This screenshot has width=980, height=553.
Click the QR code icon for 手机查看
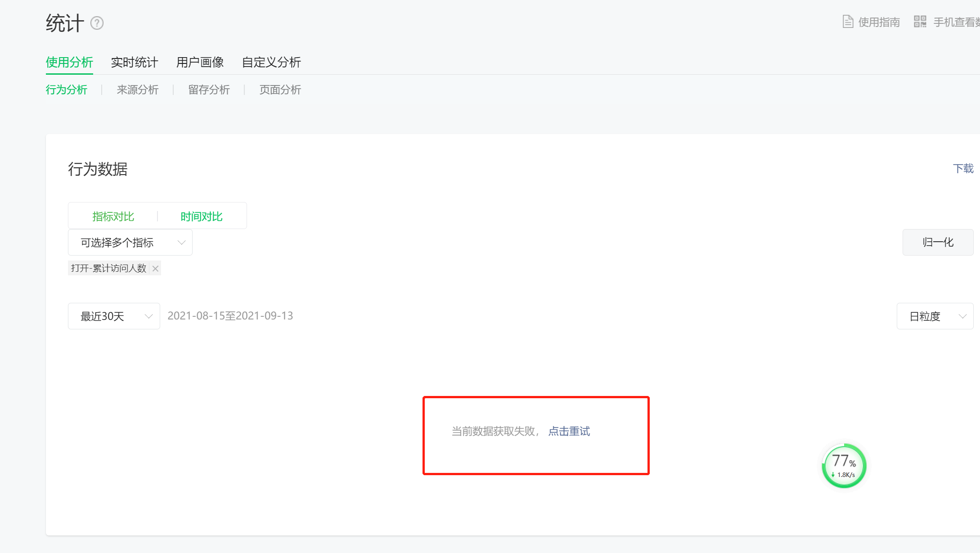coord(920,22)
